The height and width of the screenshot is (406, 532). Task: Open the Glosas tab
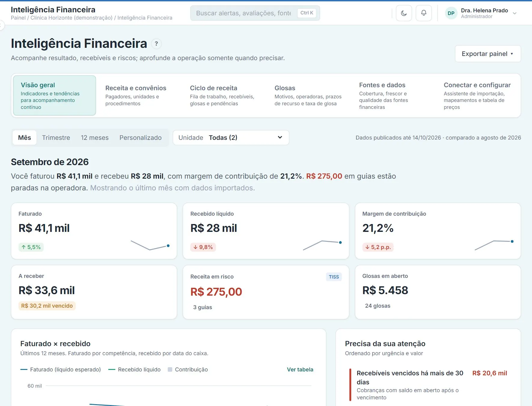point(308,95)
